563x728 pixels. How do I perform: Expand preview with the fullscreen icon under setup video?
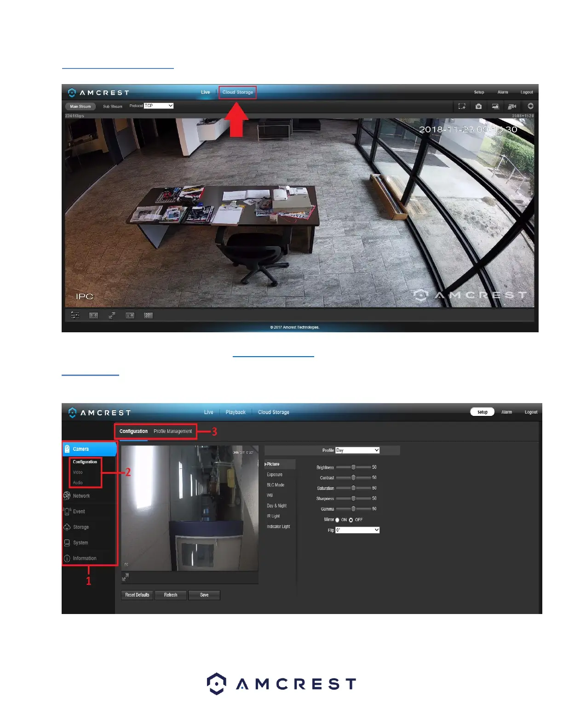(x=125, y=577)
